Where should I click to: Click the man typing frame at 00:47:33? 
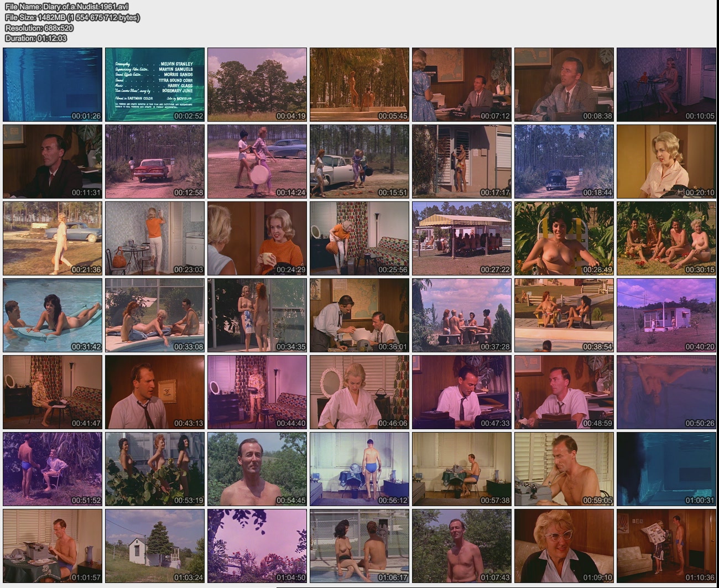pos(461,392)
